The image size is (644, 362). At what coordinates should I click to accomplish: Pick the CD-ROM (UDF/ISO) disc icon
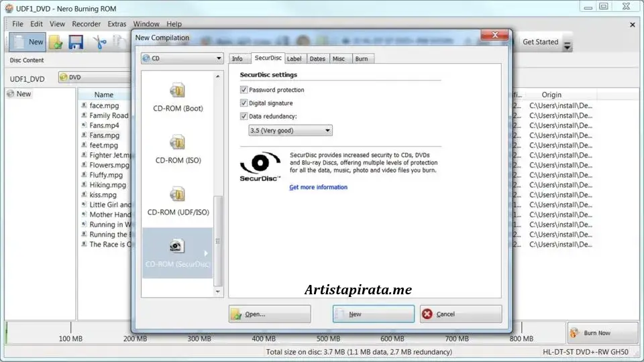click(177, 194)
